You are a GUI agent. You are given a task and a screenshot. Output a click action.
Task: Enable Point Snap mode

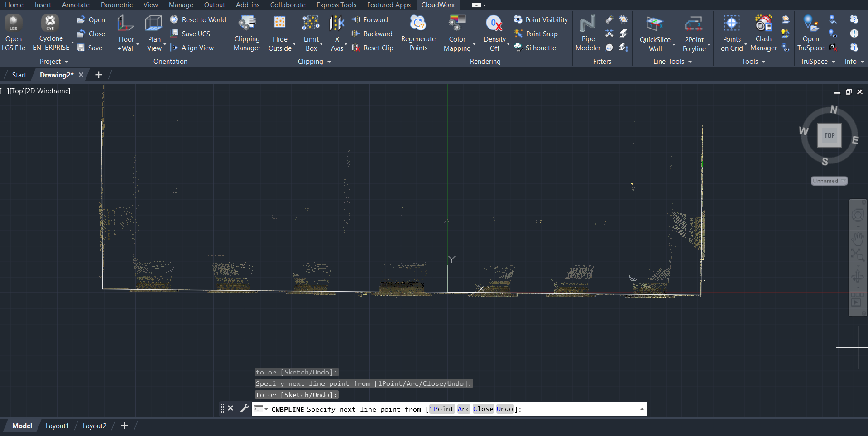(x=537, y=34)
